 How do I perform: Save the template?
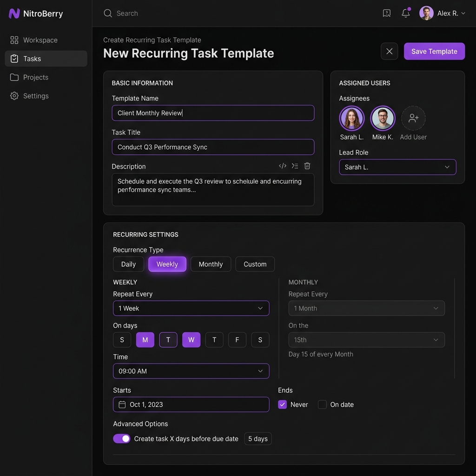(x=434, y=51)
